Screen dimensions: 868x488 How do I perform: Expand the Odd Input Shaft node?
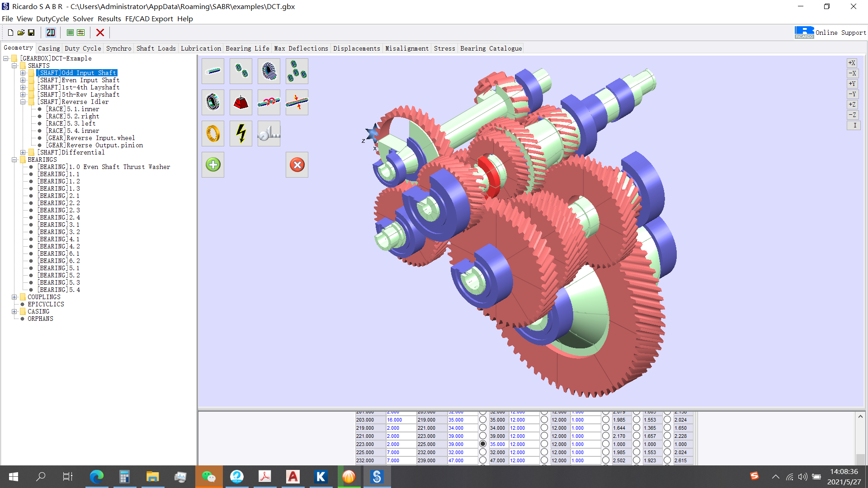pyautogui.click(x=23, y=73)
